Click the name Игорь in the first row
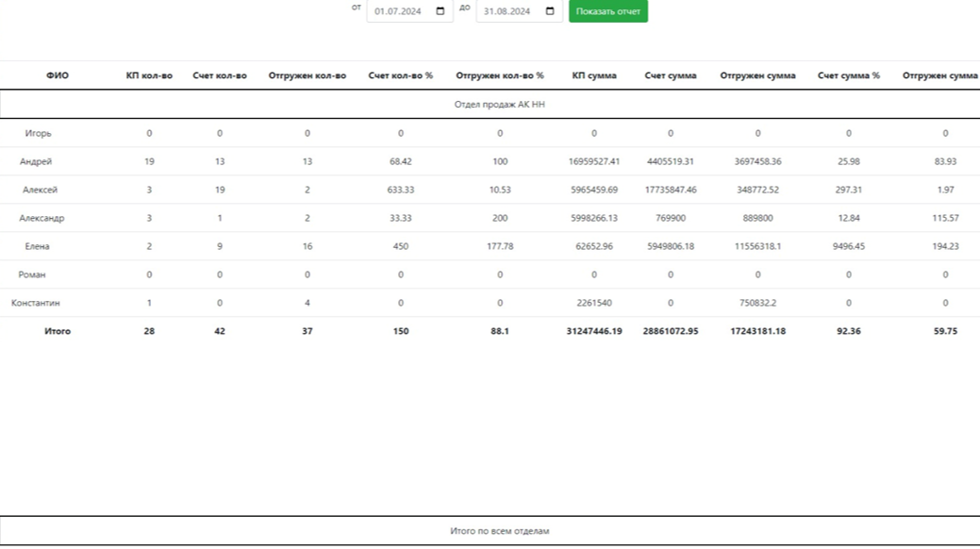This screenshot has width=980, height=549. pos(38,133)
